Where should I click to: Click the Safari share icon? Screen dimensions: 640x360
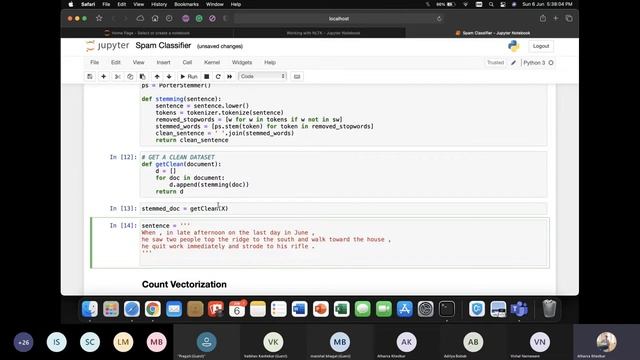542,18
